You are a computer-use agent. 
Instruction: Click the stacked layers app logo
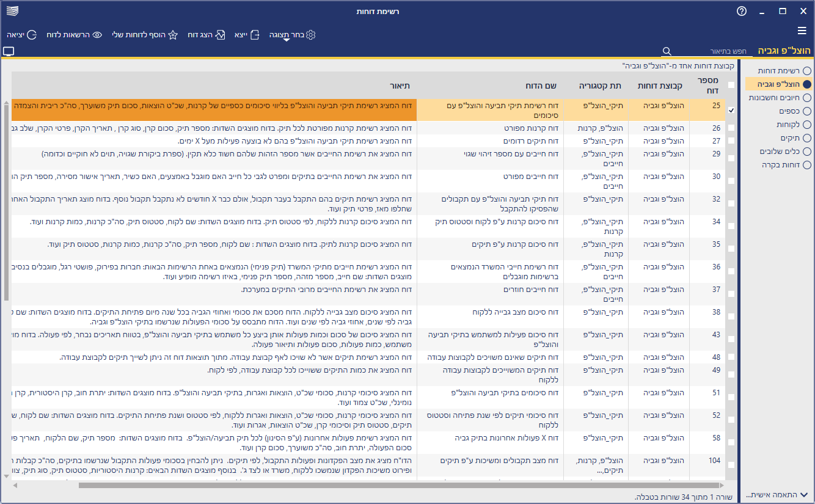tap(12, 11)
